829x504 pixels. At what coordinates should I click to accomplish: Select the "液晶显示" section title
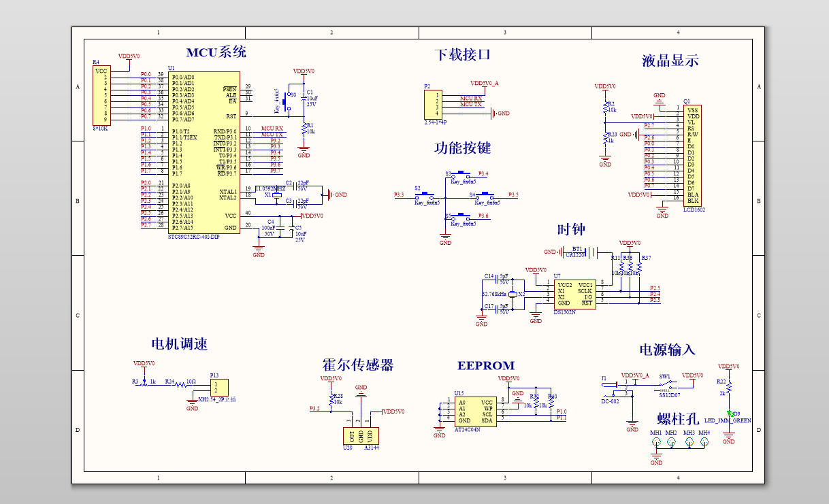coord(670,61)
